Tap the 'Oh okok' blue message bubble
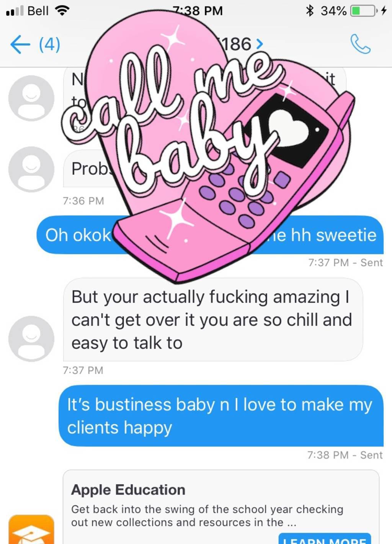The height and width of the screenshot is (544, 392). point(210,235)
